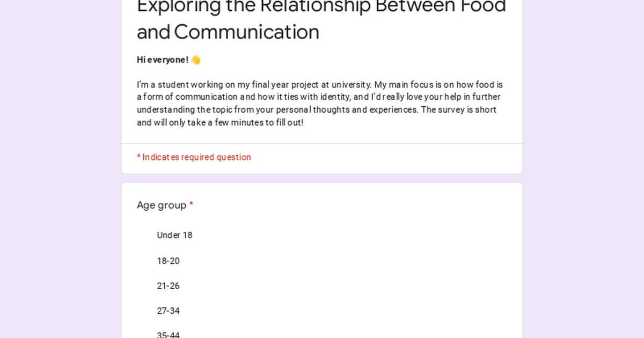
Task: Click the waving hand emoji
Action: (196, 60)
